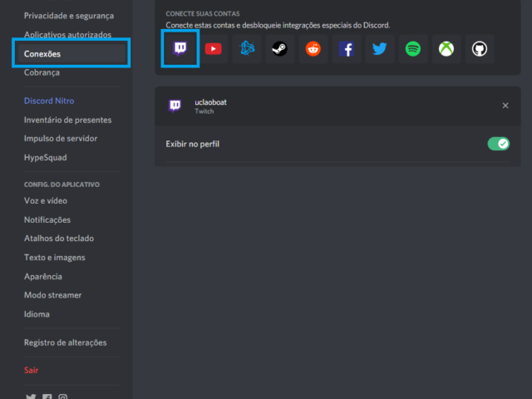The width and height of the screenshot is (532, 399).
Task: Connect an Xbox account
Action: tap(446, 48)
